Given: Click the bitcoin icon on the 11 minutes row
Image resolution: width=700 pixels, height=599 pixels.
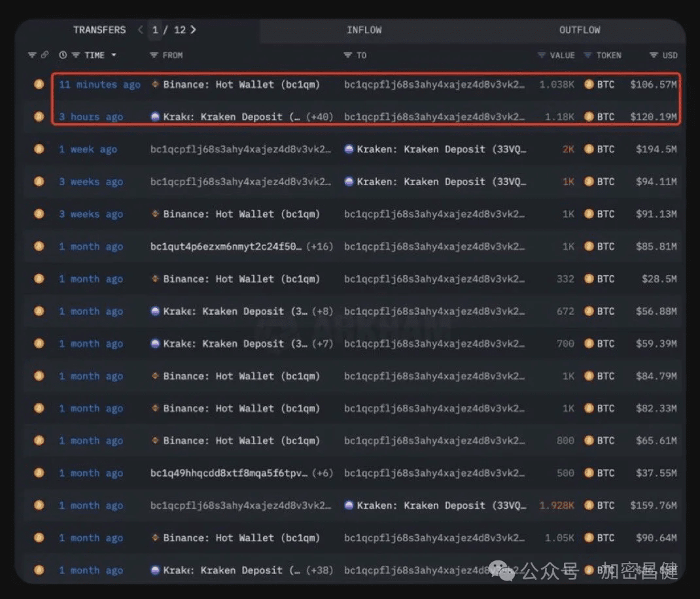Looking at the screenshot, I should [x=39, y=84].
